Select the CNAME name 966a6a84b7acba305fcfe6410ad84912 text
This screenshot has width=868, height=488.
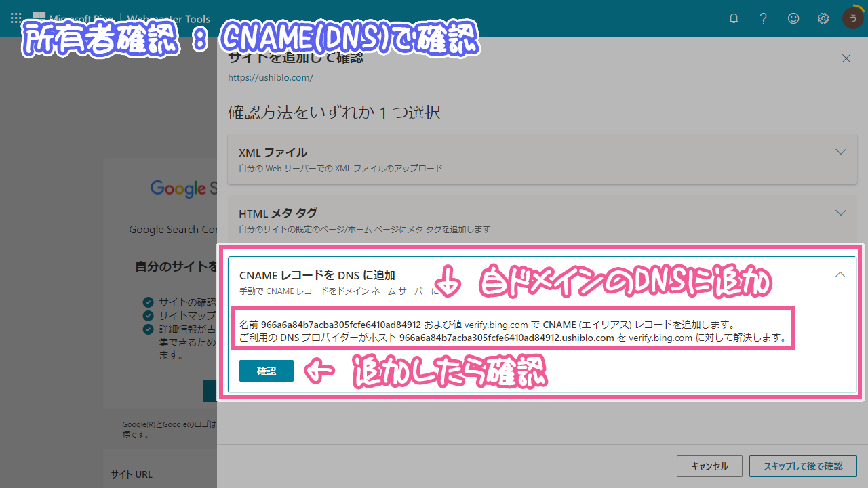pos(341,325)
